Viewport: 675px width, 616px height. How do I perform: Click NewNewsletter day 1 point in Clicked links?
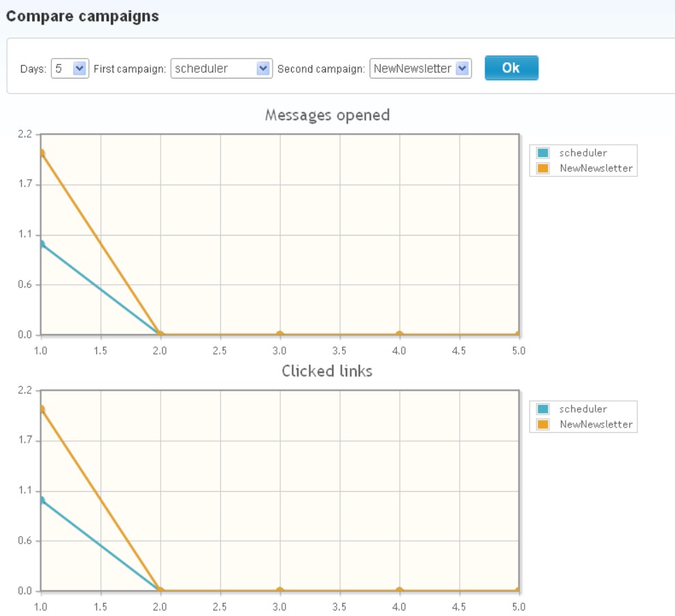click(x=42, y=409)
